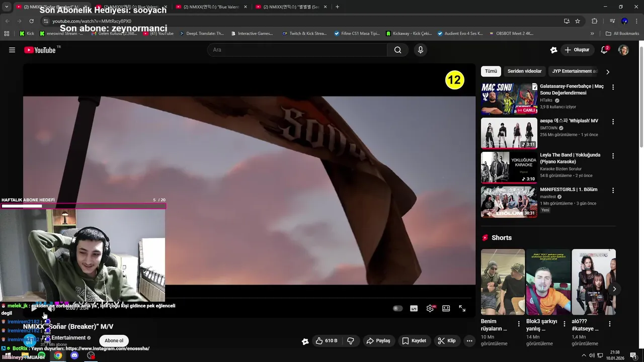The image size is (644, 362).
Task: Open the 'alö??? #katseye' short thumbnail
Action: coord(594,282)
